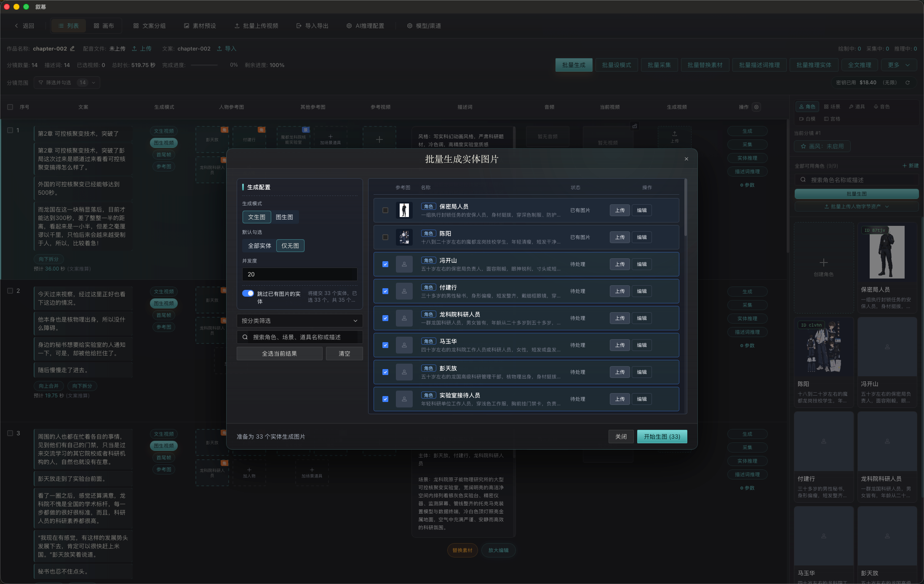This screenshot has height=584, width=924.
Task: Open the 文案分组 menu item
Action: [150, 26]
